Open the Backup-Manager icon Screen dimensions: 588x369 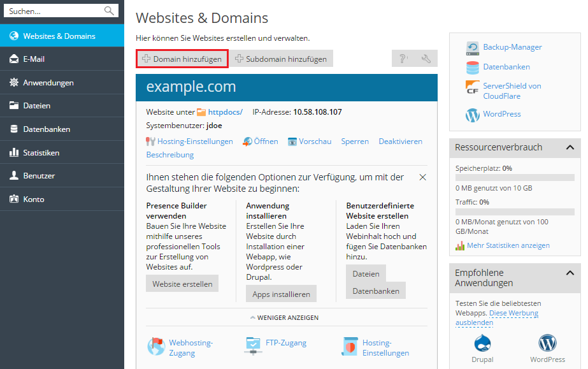pyautogui.click(x=472, y=47)
